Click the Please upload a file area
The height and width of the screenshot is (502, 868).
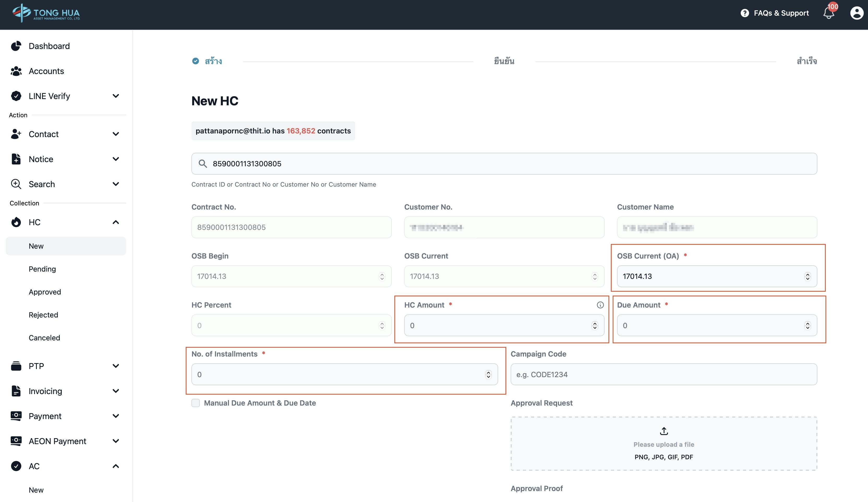(664, 444)
